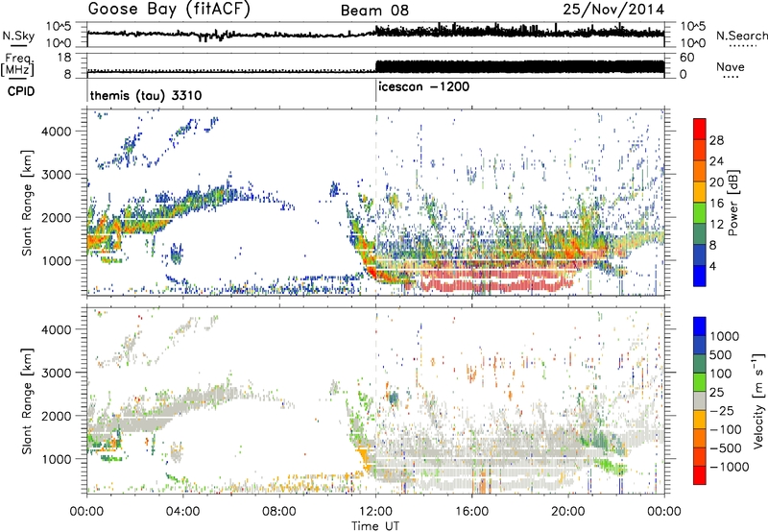This screenshot has width=768, height=532.
Task: Click the 'Beam 08' label
Action: pyautogui.click(x=374, y=11)
